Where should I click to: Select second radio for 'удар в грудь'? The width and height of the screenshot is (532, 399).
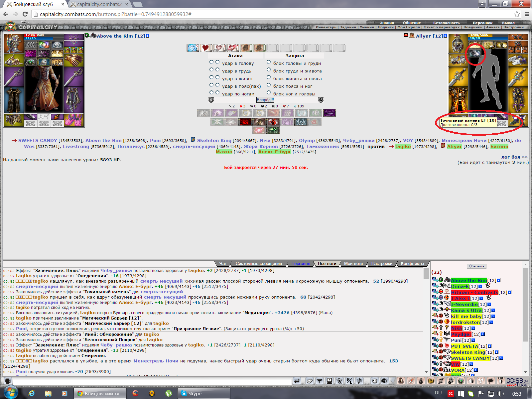[x=217, y=69]
